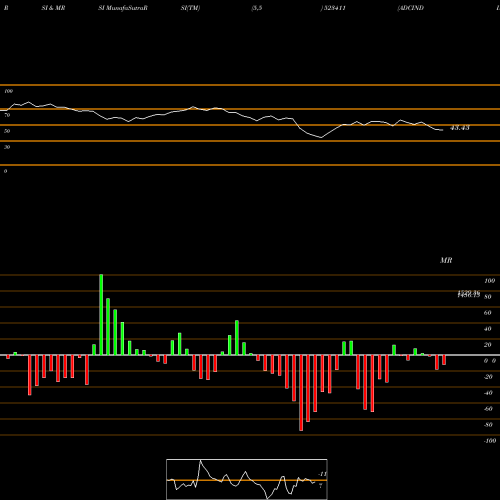Select the RSI axis label 70

pyautogui.click(x=7, y=115)
